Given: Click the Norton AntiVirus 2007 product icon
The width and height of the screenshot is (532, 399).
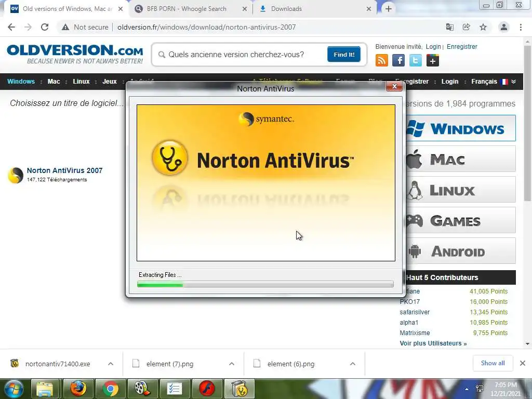Looking at the screenshot, I should pos(16,175).
